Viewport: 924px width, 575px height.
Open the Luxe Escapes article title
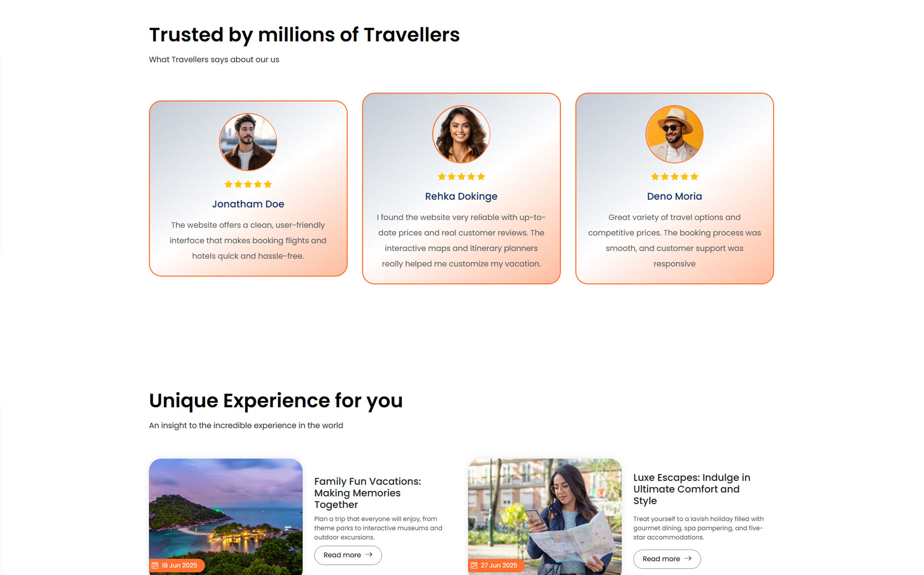[x=691, y=489]
